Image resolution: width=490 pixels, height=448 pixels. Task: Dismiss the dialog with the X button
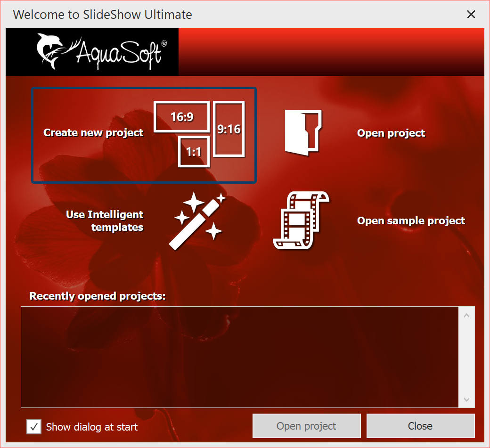(471, 14)
